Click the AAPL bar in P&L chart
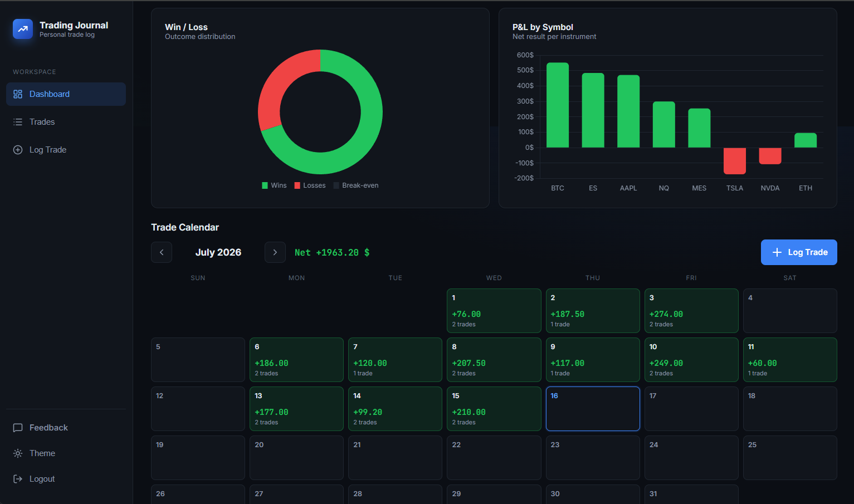This screenshot has width=854, height=504. point(628,111)
